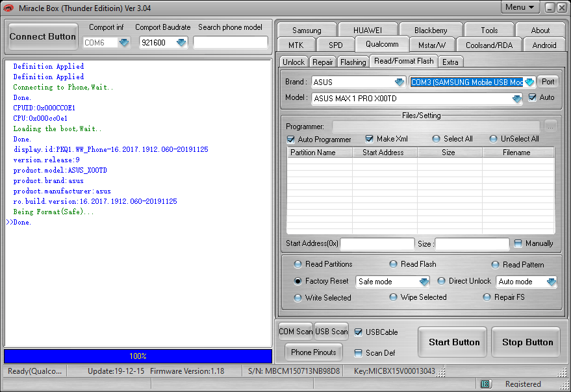Screen dimensions: 571x392
Task: Switch to the Coolsand/RDA tab
Action: [x=489, y=45]
